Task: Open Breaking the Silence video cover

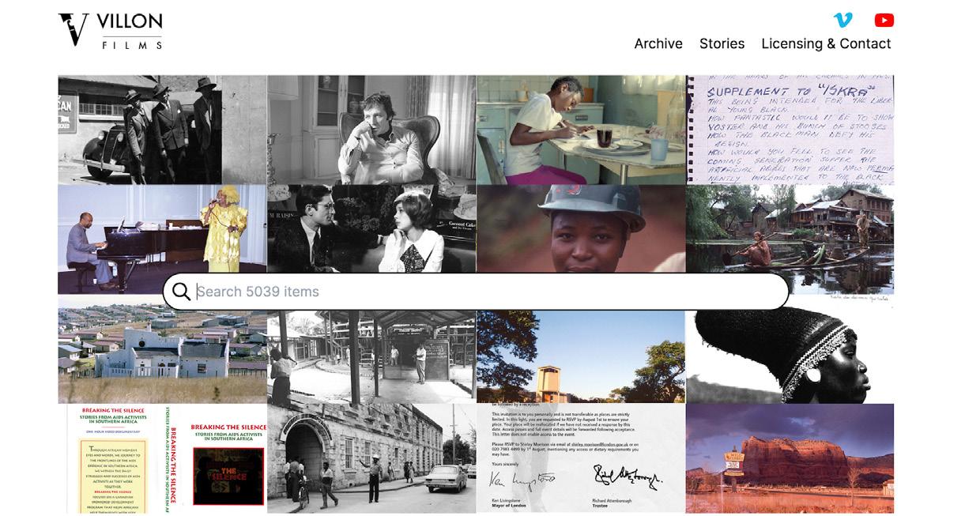Action: [162, 458]
